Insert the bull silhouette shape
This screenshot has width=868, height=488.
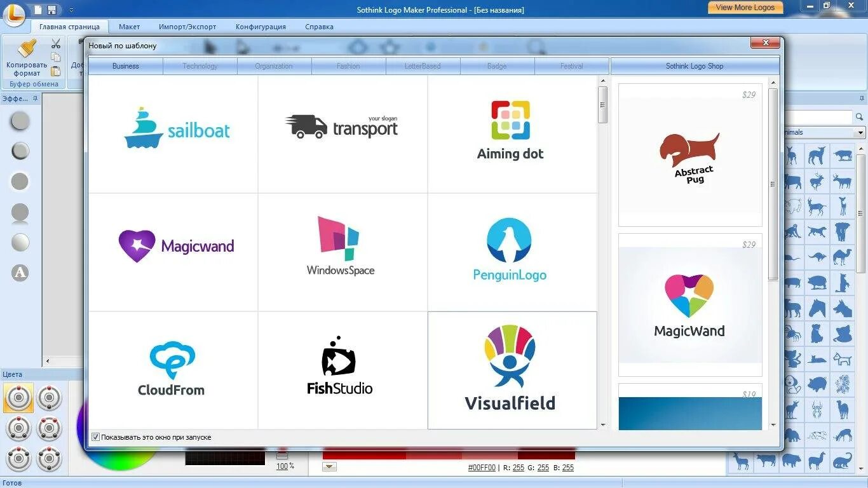pos(843,155)
